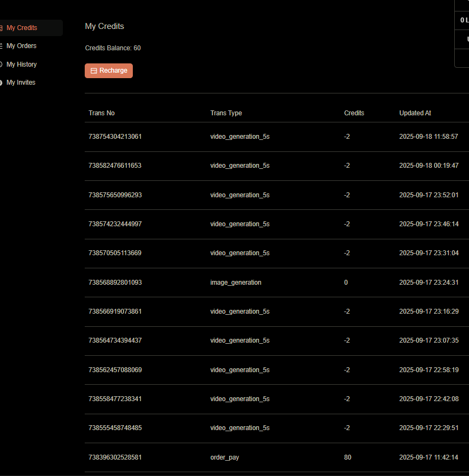The height and width of the screenshot is (476, 469).
Task: Click the 80 credits value
Action: click(348, 457)
